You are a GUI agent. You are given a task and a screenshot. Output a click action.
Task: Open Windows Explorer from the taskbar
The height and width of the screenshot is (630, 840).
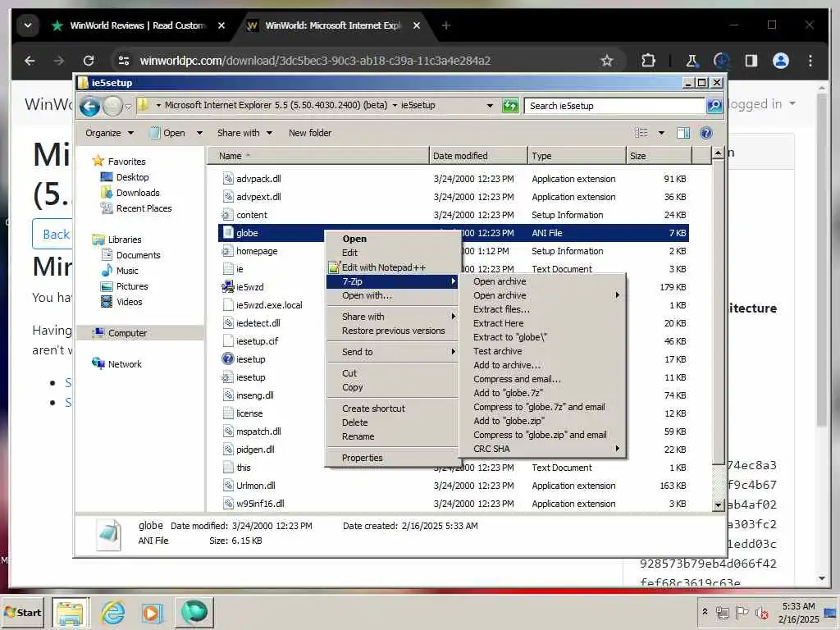71,612
